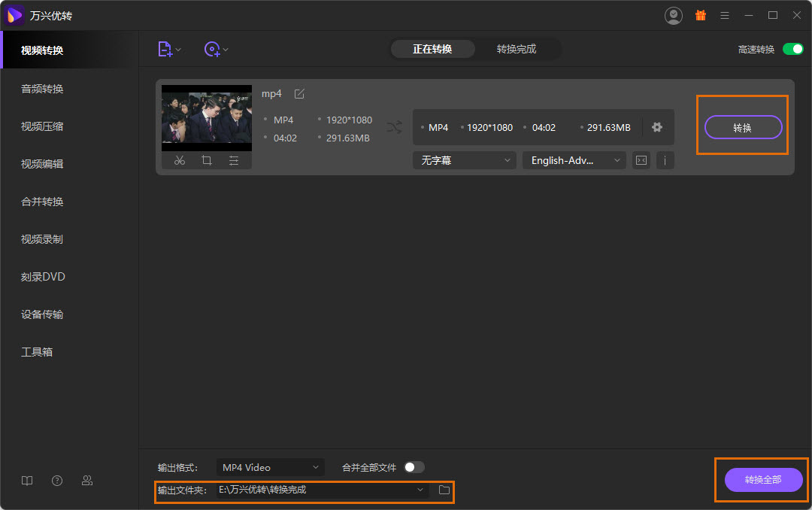812x510 pixels.
Task: Browse output folder with folder icon
Action: tap(444, 490)
